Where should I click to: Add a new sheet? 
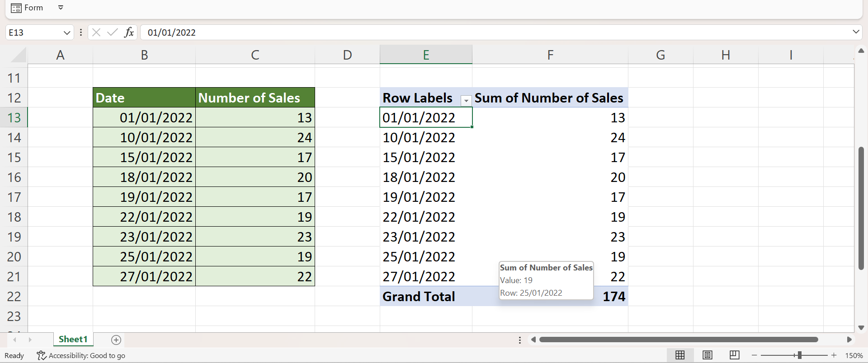(x=116, y=340)
